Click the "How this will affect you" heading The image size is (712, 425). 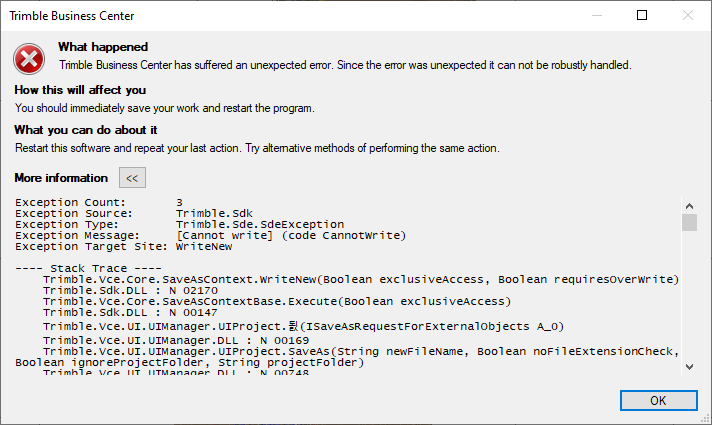[80, 90]
